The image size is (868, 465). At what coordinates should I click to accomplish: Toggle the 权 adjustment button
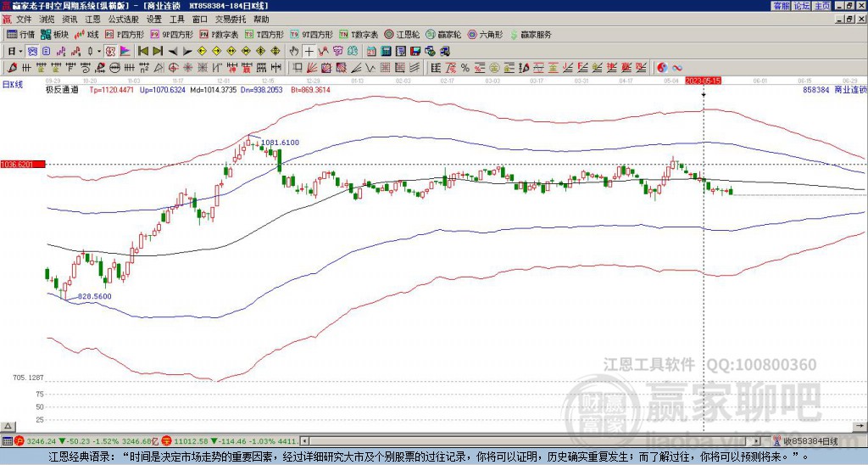pyautogui.click(x=110, y=51)
